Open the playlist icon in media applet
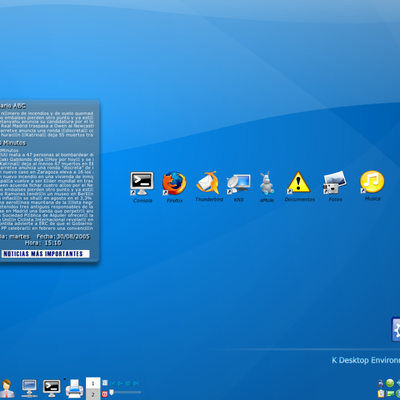 pos(105,383)
